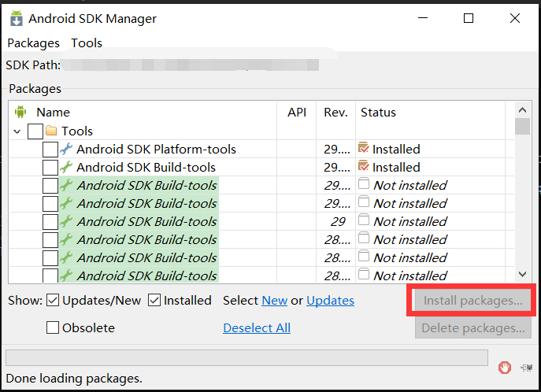Screen dimensions: 541x392
Task: Click the Installed status icon for the installed Build-tools row
Action: pos(363,166)
